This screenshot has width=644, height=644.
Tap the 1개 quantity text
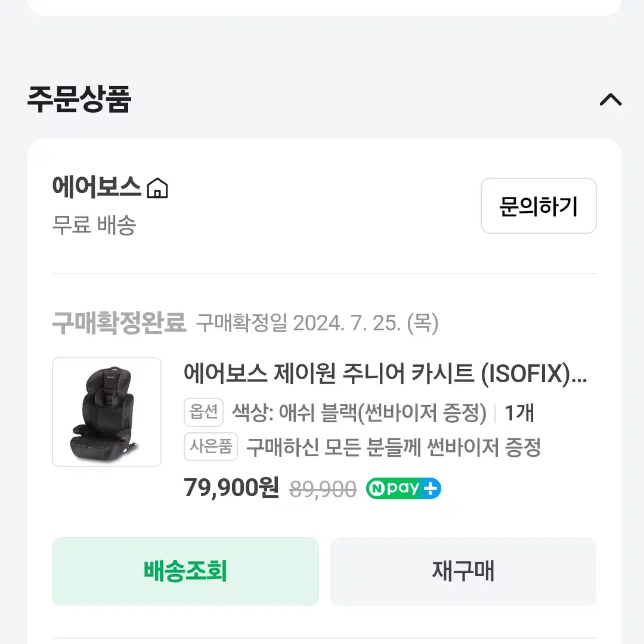(519, 413)
